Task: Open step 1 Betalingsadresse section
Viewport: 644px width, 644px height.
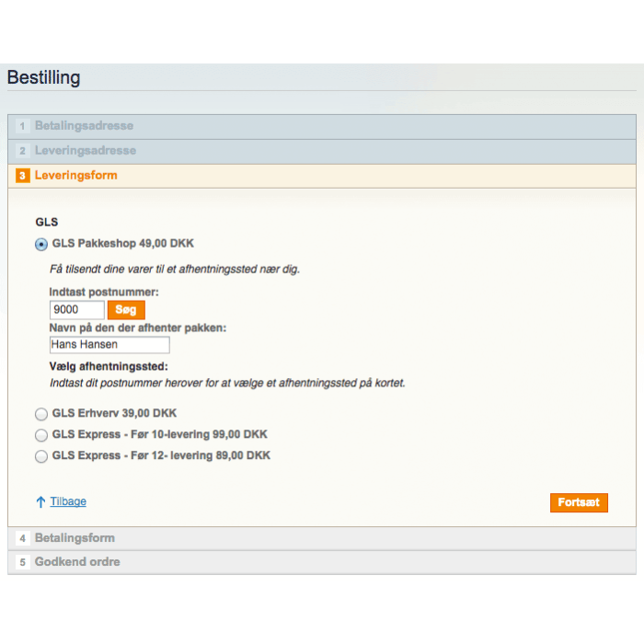Action: tap(322, 127)
